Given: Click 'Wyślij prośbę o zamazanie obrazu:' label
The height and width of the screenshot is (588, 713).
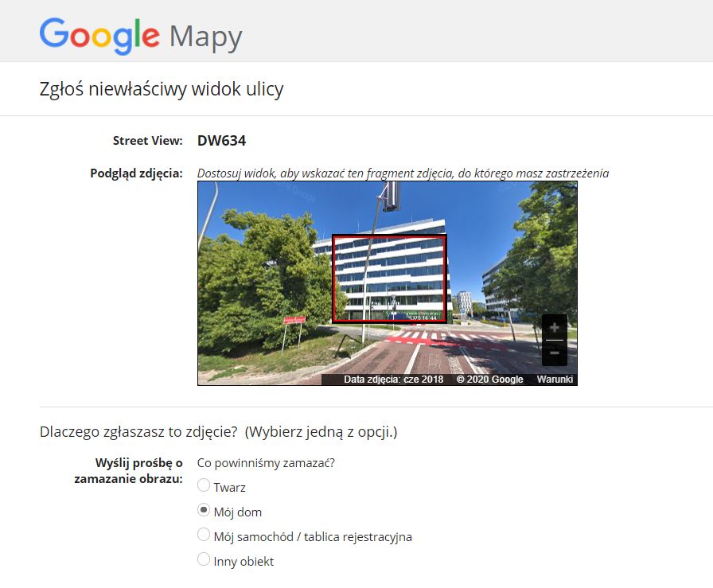Looking at the screenshot, I should 129,471.
